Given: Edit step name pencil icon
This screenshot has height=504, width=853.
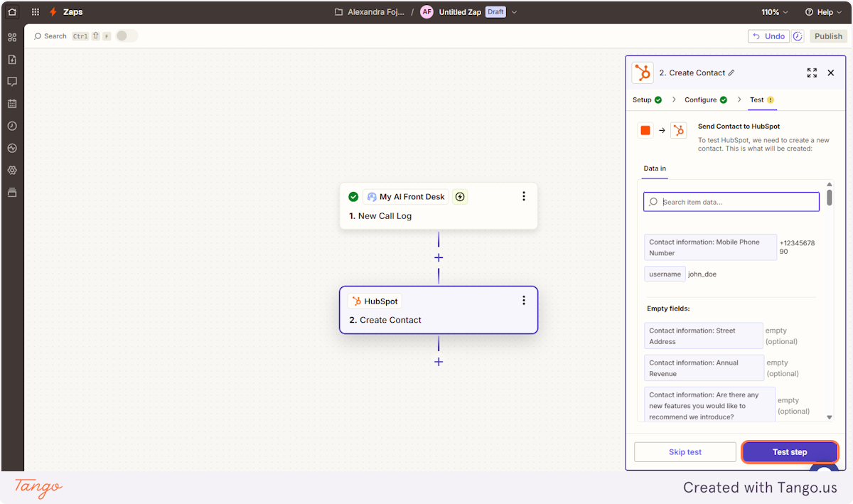Looking at the screenshot, I should click(x=731, y=73).
